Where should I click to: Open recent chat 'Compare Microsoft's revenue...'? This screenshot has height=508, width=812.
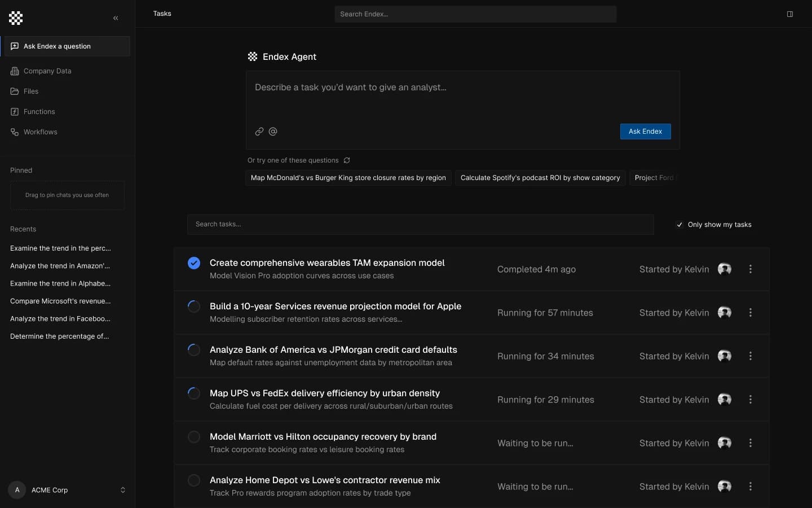(x=60, y=301)
